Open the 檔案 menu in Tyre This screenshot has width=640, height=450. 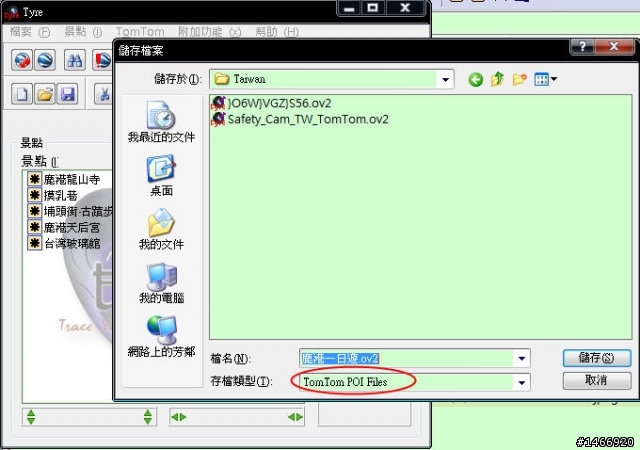(30, 32)
